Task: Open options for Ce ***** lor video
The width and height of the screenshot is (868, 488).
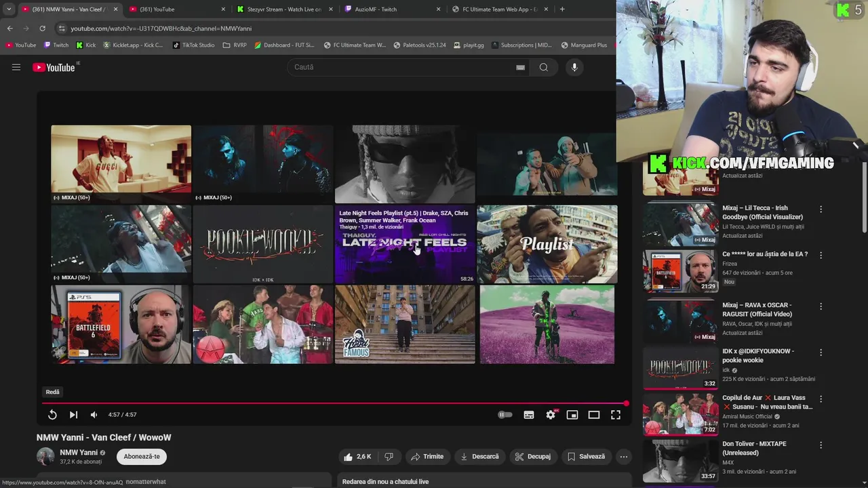Action: (821, 256)
